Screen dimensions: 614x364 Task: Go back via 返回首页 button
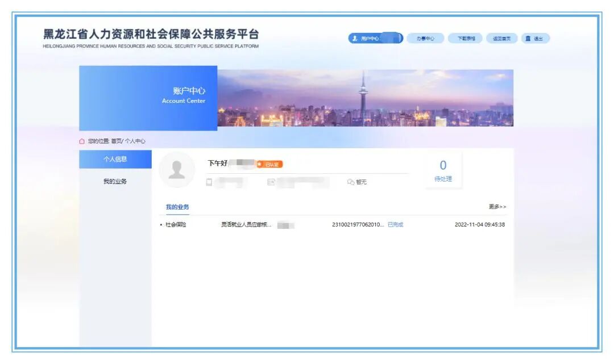coord(501,38)
